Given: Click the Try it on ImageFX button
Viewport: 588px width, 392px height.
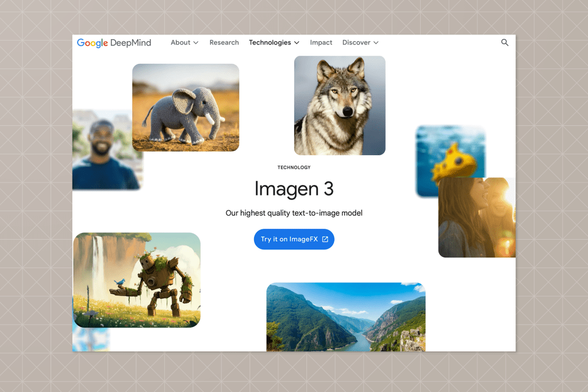Looking at the screenshot, I should coord(294,239).
